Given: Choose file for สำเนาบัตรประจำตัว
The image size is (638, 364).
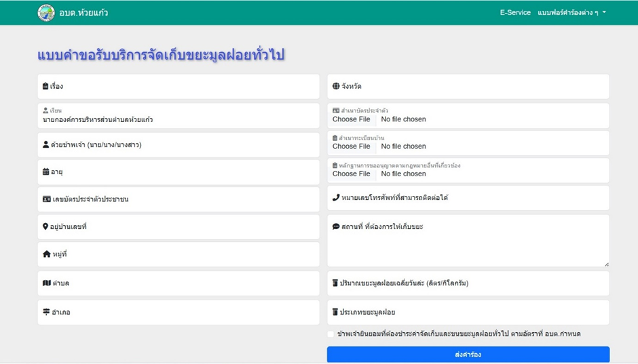Looking at the screenshot, I should (352, 119).
